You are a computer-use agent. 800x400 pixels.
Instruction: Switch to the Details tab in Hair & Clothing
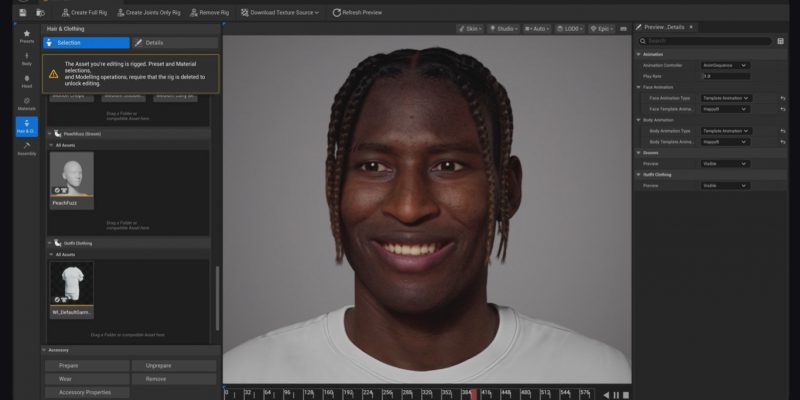(175, 43)
